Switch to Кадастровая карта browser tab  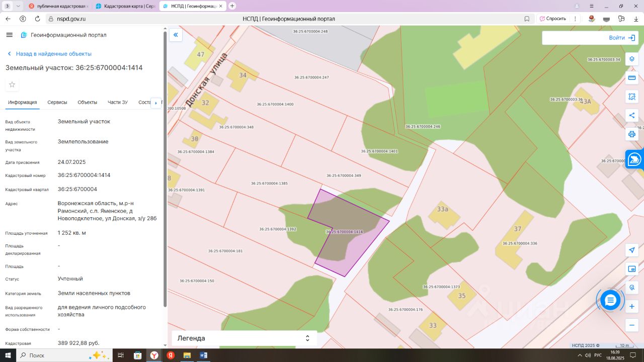(126, 6)
